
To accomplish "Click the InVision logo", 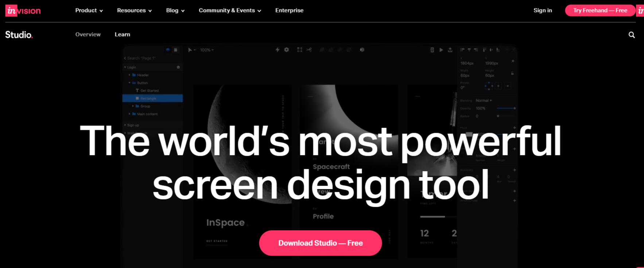I will click(x=23, y=11).
